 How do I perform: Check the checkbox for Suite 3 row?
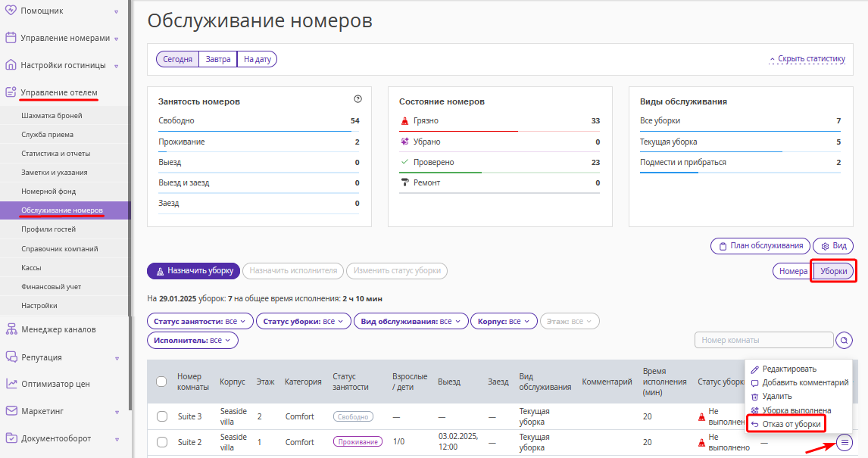[161, 416]
